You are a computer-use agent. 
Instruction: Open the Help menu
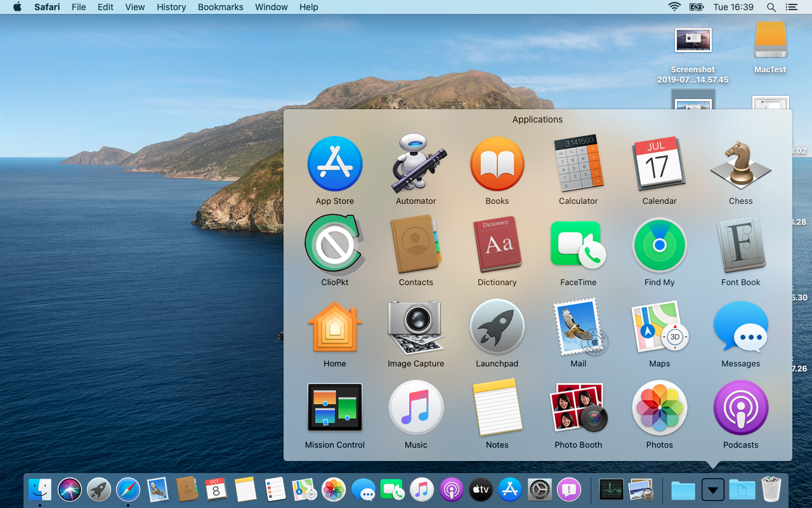click(308, 7)
